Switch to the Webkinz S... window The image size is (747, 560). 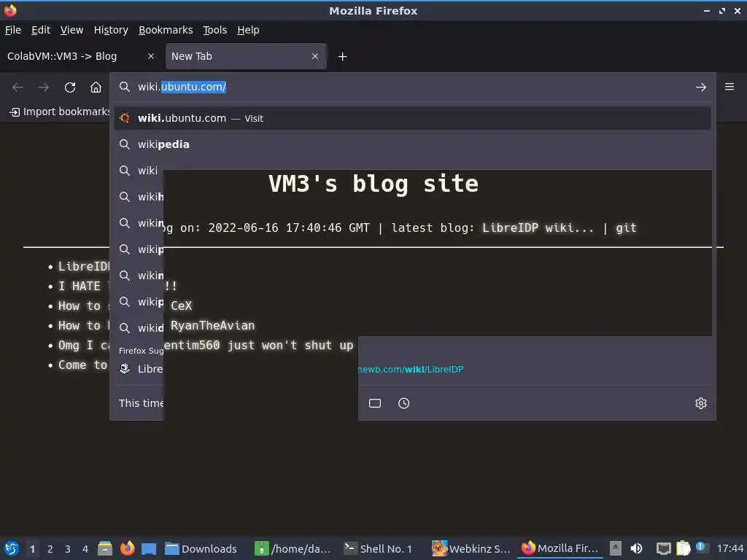click(471, 548)
